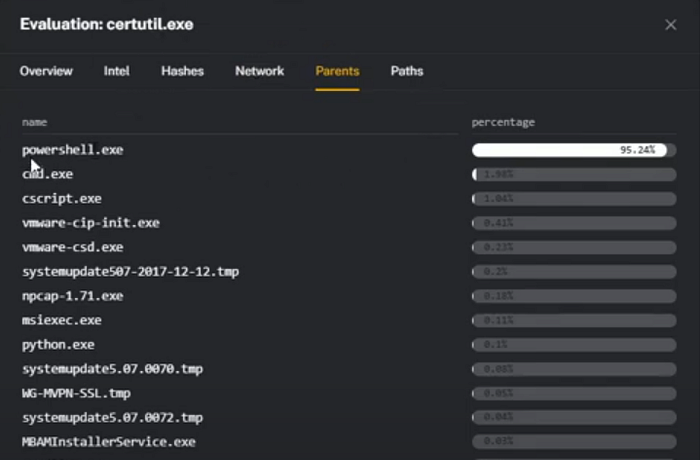This screenshot has height=460, width=700.
Task: Click the Parents tab
Action: click(337, 71)
